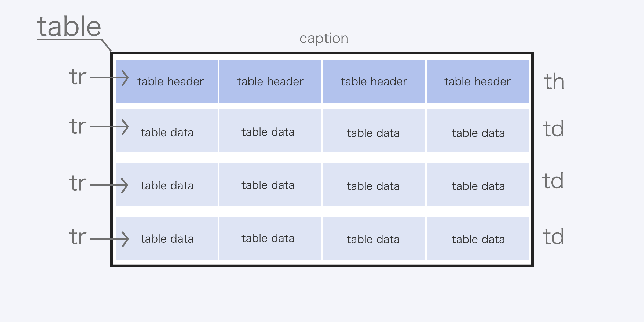644x322 pixels.
Task: Select the first 'table header' cell
Action: (167, 81)
